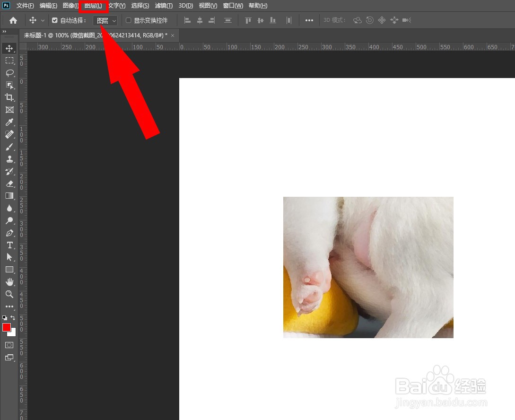515x420 pixels.
Task: Select the Clone Stamp tool
Action: (9, 159)
